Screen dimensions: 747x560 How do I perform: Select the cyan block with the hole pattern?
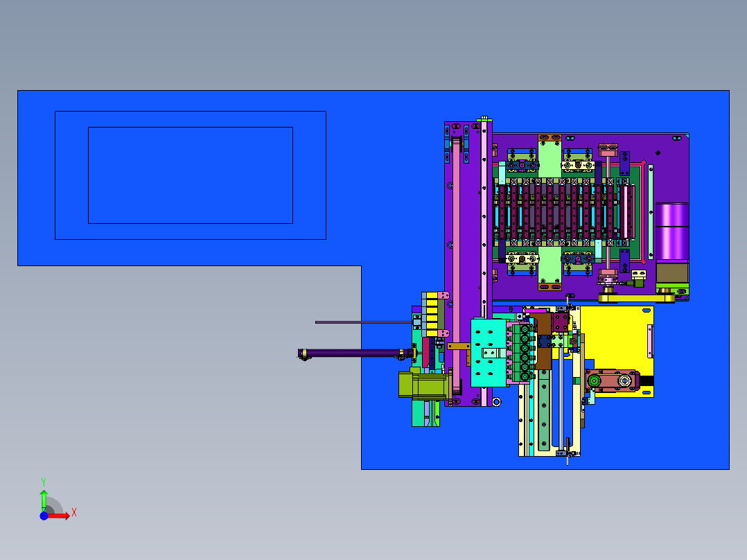[x=489, y=353]
